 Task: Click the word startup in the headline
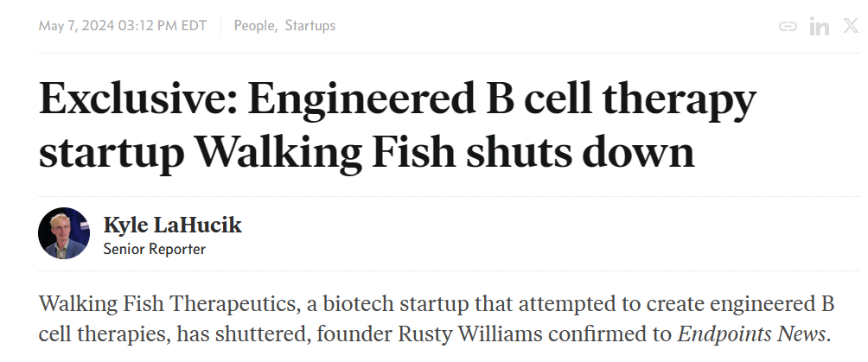112,153
